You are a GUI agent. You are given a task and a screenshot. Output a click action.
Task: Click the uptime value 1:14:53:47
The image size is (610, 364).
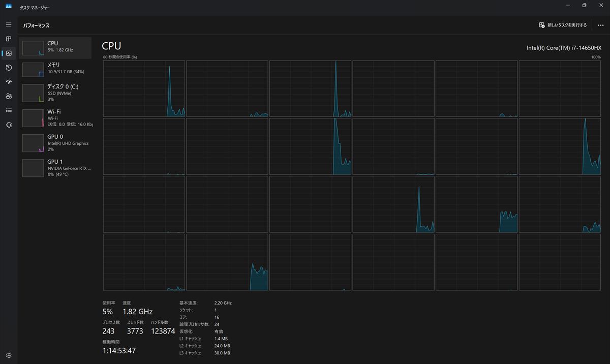pyautogui.click(x=119, y=350)
